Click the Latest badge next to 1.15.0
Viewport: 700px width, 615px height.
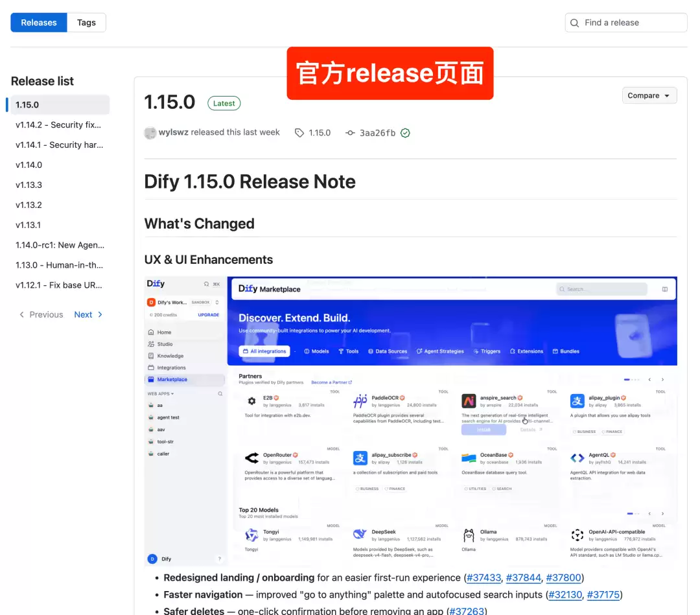(224, 104)
